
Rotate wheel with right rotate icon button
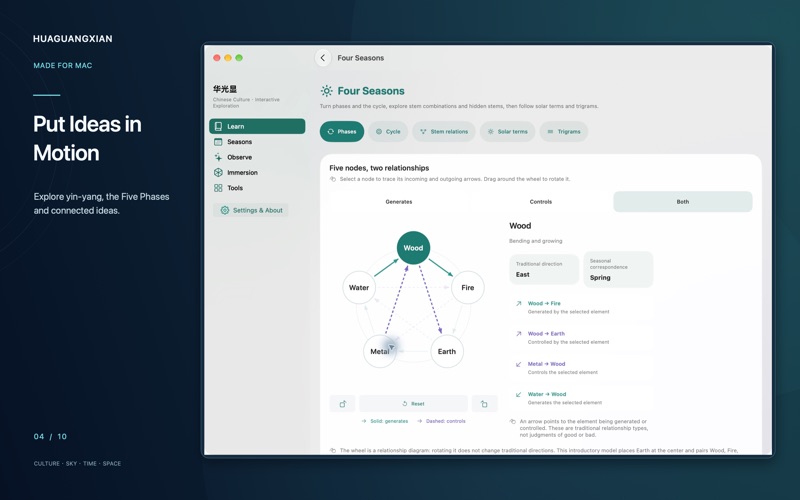tap(484, 404)
